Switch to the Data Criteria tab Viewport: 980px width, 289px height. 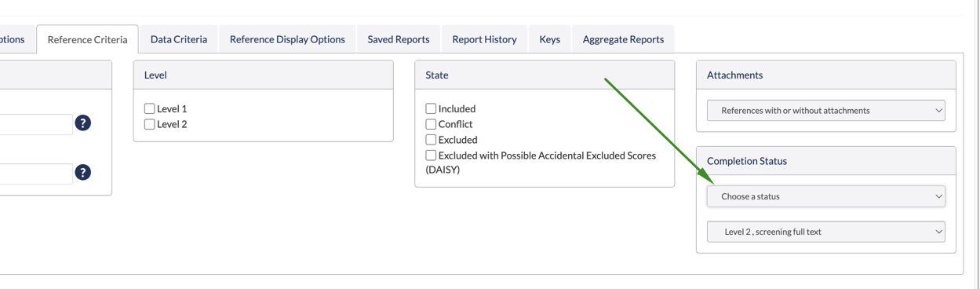[x=179, y=39]
